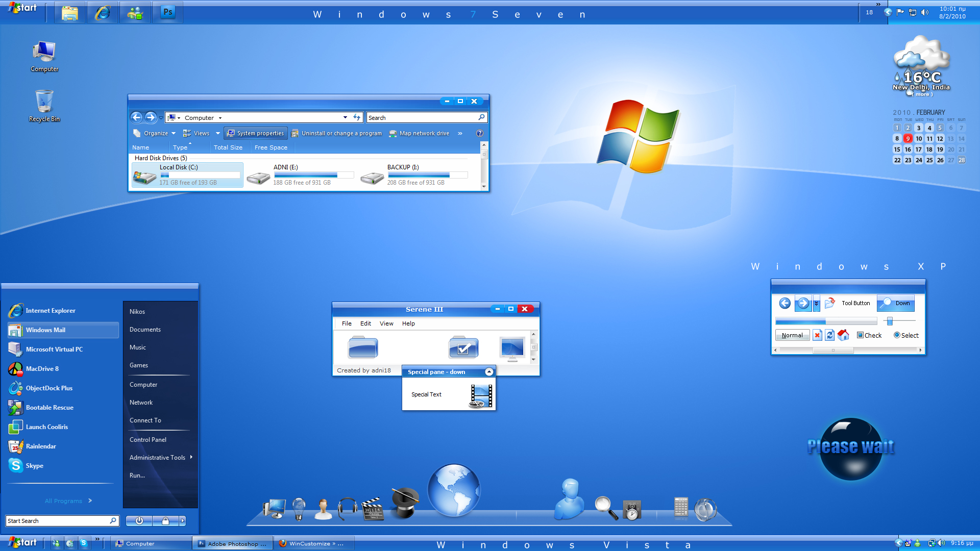Choose the Select radio button
This screenshot has width=980, height=551.
click(x=897, y=335)
